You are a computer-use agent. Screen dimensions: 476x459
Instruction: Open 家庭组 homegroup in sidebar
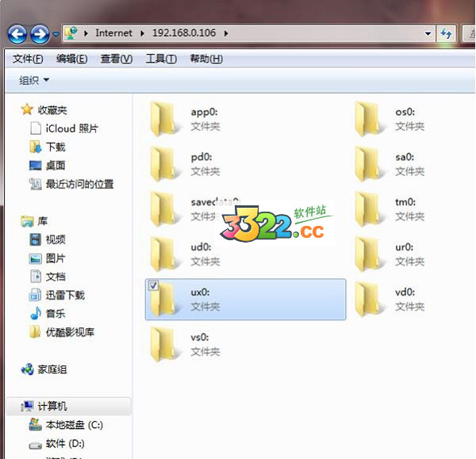(52, 369)
